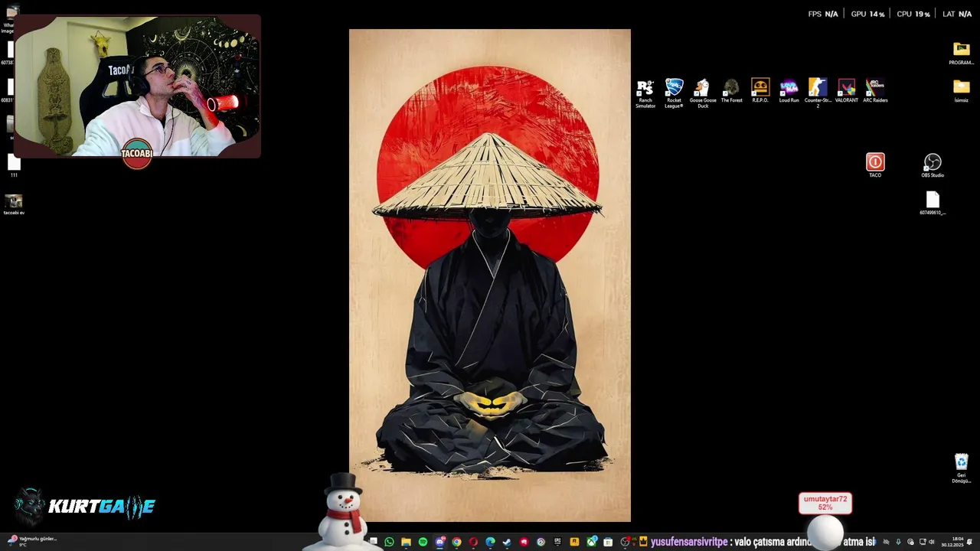Switch to Spotify in the taskbar
The width and height of the screenshot is (980, 551).
coord(423,542)
